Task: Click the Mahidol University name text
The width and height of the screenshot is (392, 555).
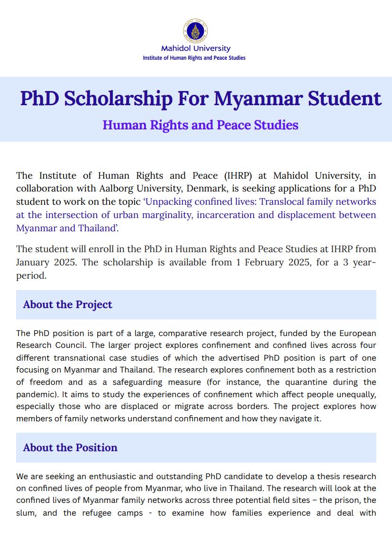Action: point(195,48)
